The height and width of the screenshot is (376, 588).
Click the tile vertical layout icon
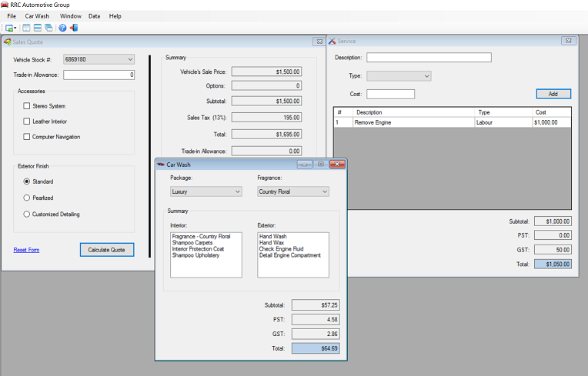[x=27, y=28]
